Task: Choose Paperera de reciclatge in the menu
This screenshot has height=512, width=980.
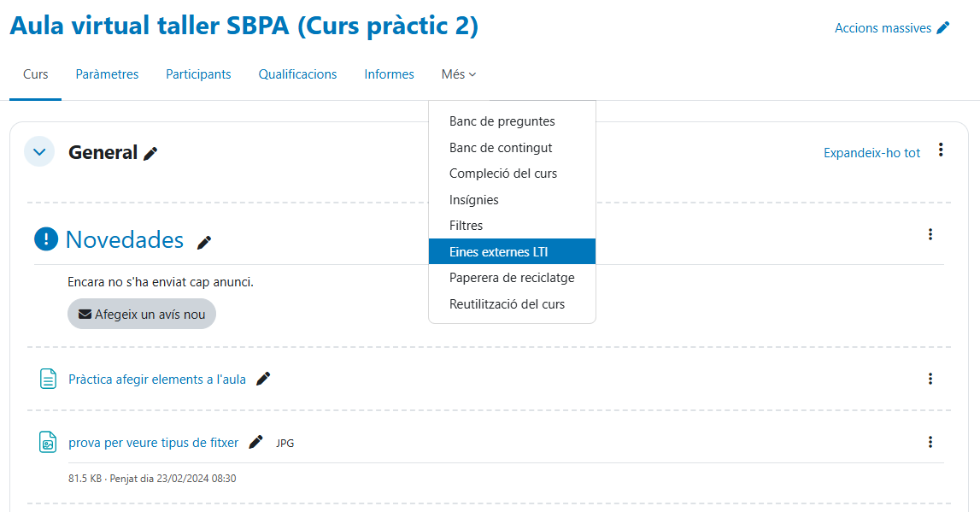Action: 512,278
